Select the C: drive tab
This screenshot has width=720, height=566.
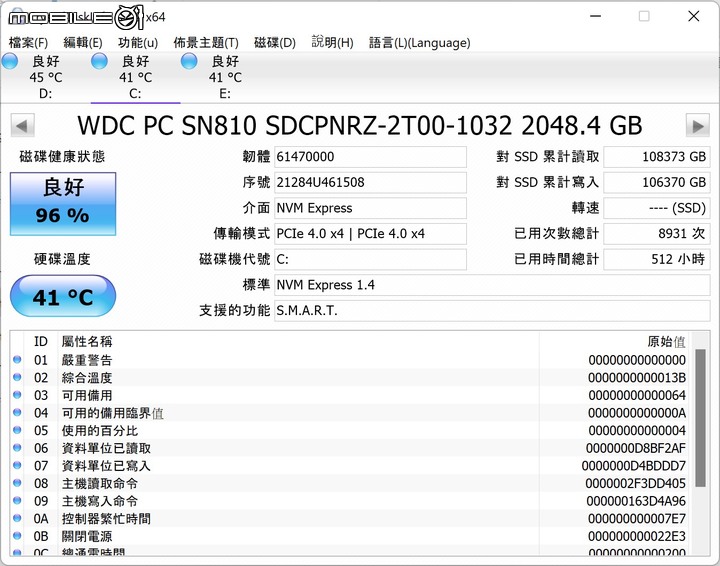135,77
